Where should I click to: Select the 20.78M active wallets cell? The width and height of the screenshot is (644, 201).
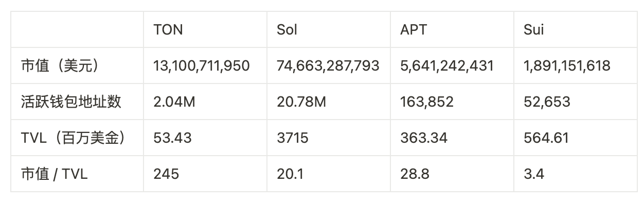point(301,102)
